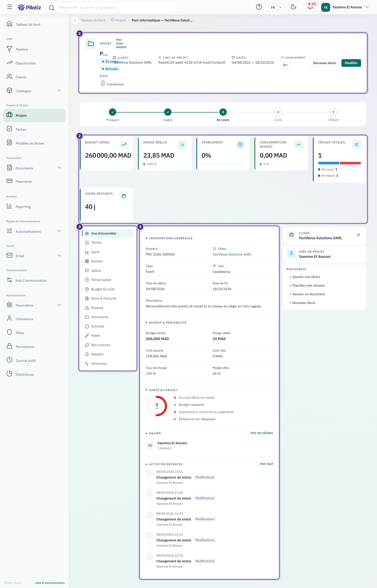Click the Santé du projet score ring

point(157,406)
